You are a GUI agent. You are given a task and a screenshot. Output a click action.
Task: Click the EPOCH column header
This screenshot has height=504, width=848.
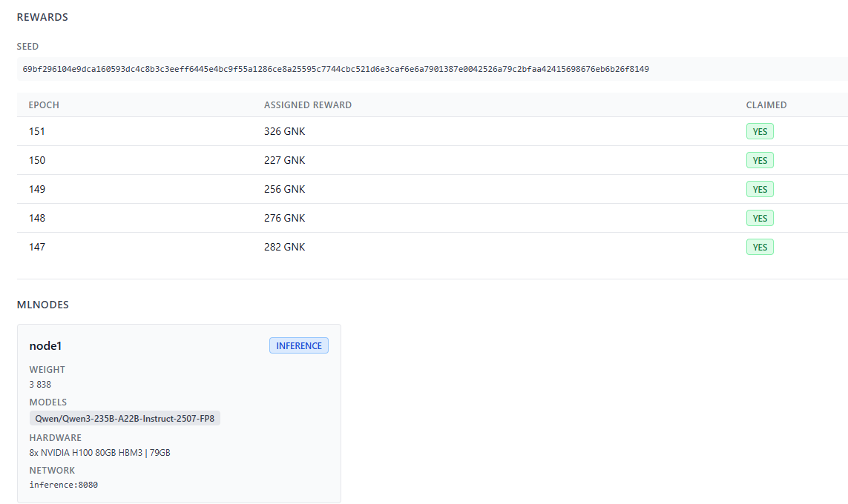44,105
